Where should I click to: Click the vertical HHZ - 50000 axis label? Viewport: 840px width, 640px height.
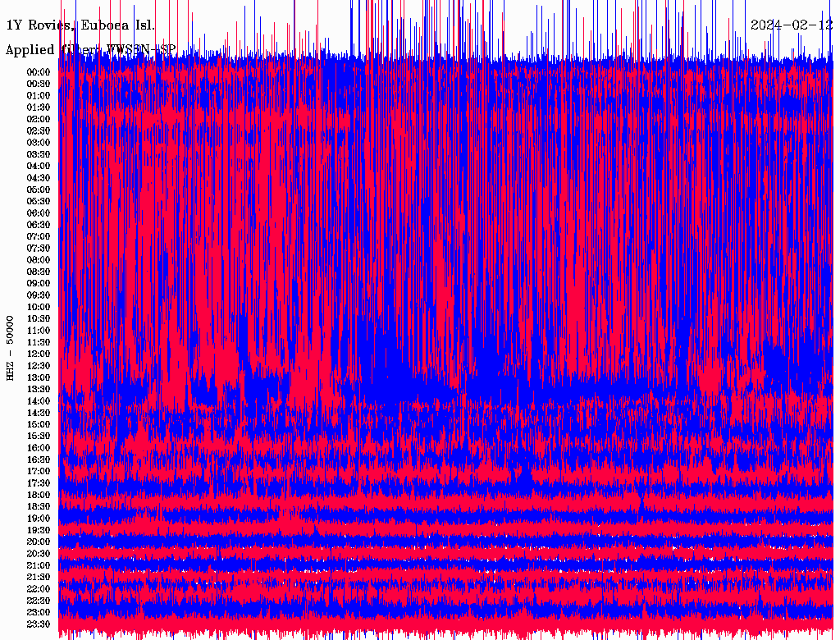click(10, 347)
